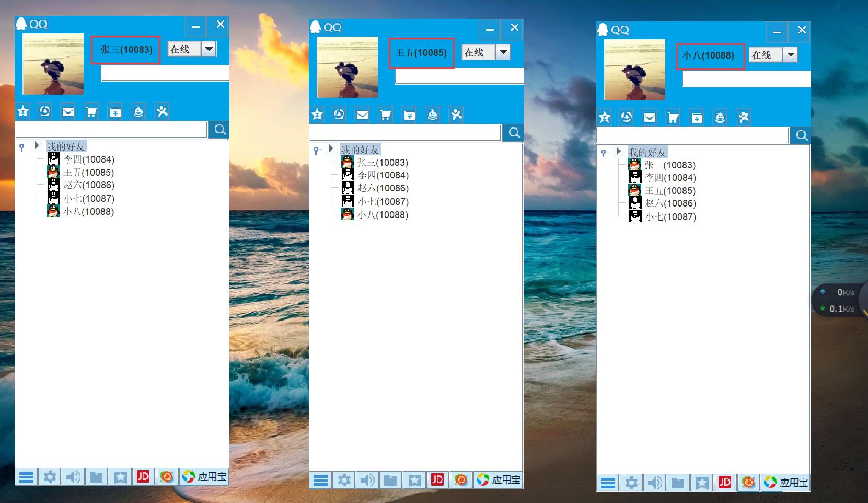
Task: Select friend 小七(10087) in 小八's window
Action: tap(662, 216)
